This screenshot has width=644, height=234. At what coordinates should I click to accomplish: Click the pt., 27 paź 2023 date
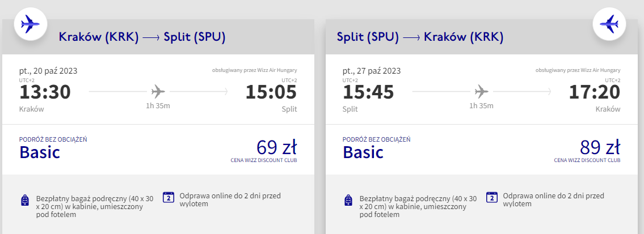372,71
